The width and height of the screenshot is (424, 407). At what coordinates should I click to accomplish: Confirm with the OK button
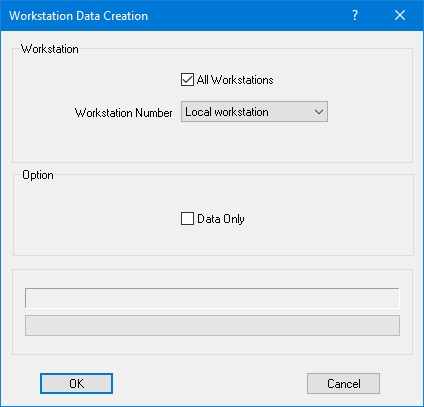tap(76, 384)
